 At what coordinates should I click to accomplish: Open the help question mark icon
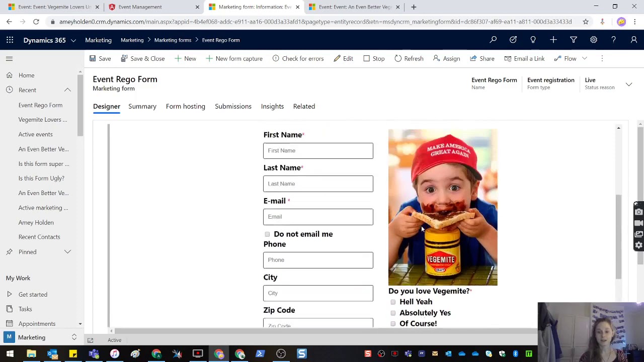613,40
